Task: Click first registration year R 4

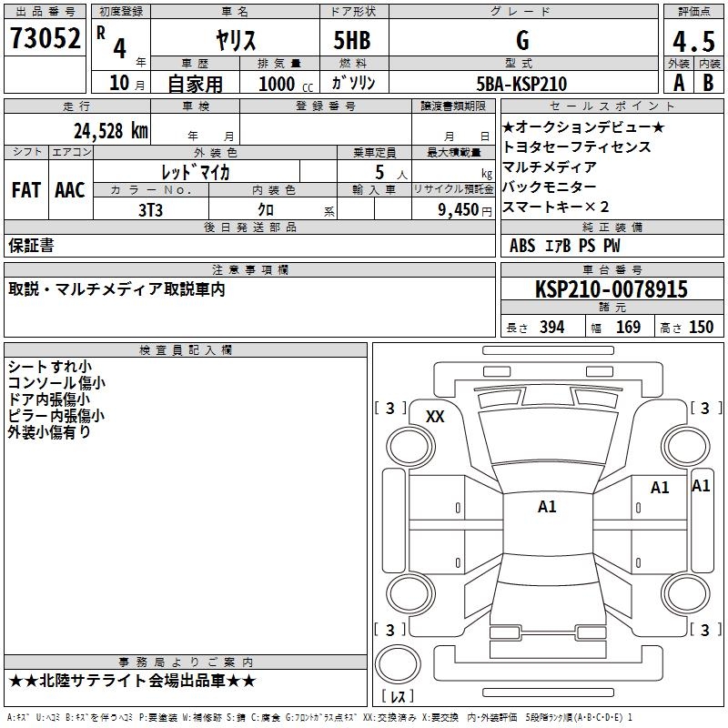Action: click(111, 43)
